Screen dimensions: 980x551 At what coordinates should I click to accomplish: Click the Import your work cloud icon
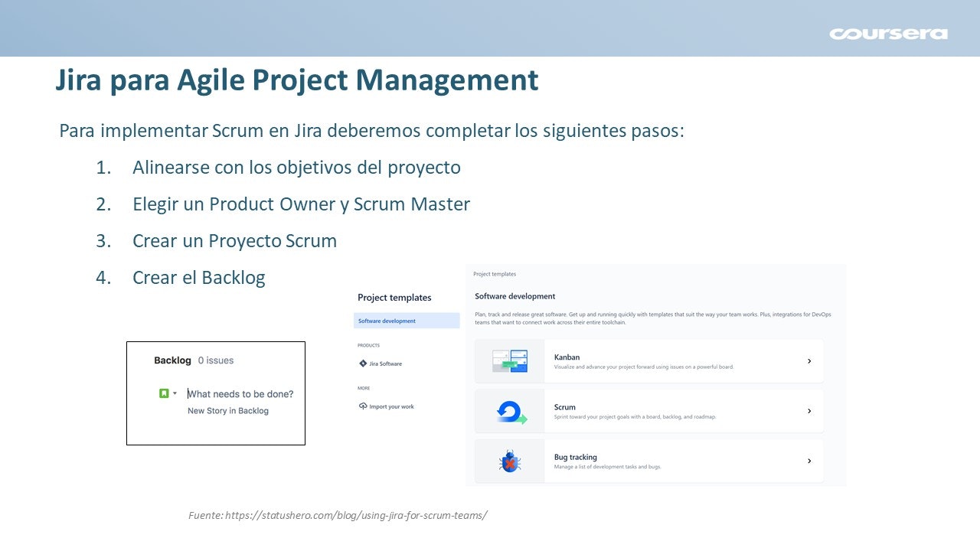[x=363, y=406]
